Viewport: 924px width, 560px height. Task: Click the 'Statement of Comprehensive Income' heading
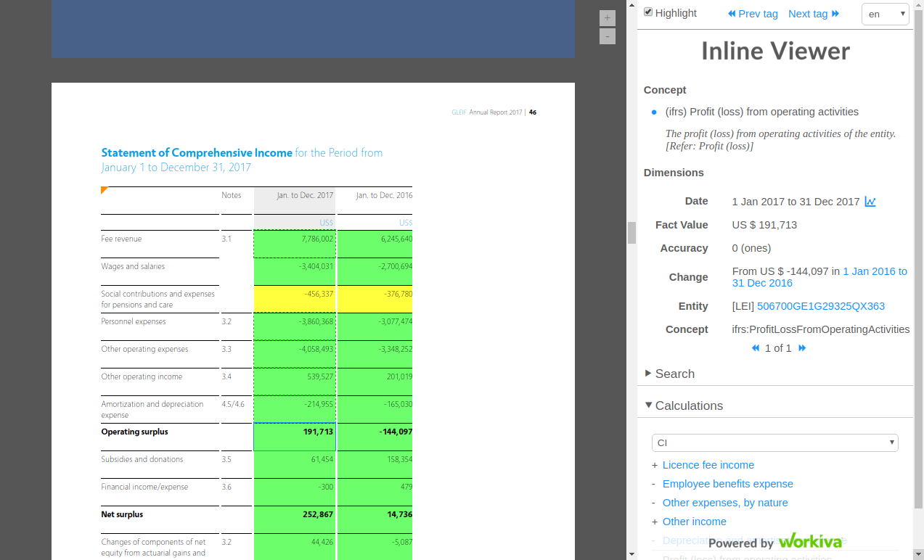[x=197, y=152]
